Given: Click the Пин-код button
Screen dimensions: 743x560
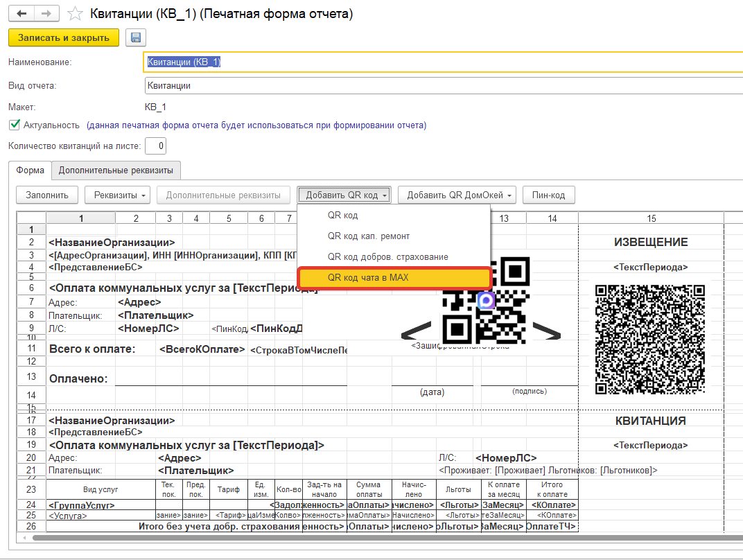Looking at the screenshot, I should (x=548, y=195).
